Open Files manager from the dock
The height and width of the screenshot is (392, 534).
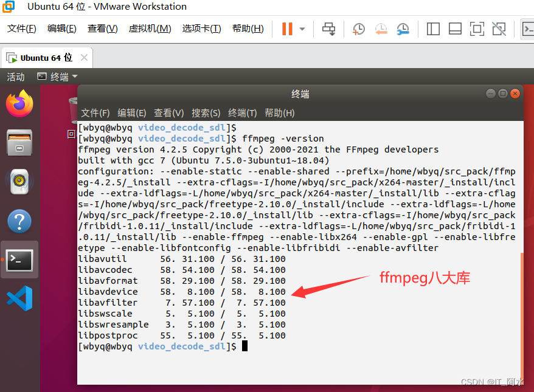(x=19, y=143)
